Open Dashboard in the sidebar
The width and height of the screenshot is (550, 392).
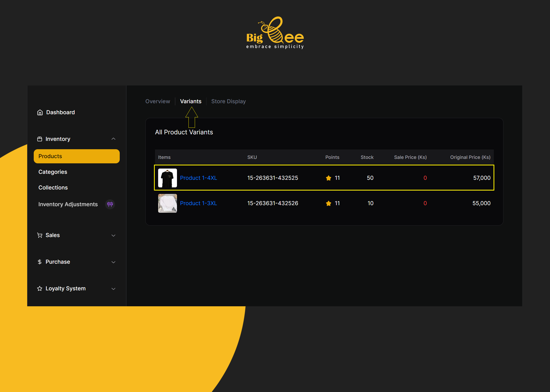click(60, 112)
